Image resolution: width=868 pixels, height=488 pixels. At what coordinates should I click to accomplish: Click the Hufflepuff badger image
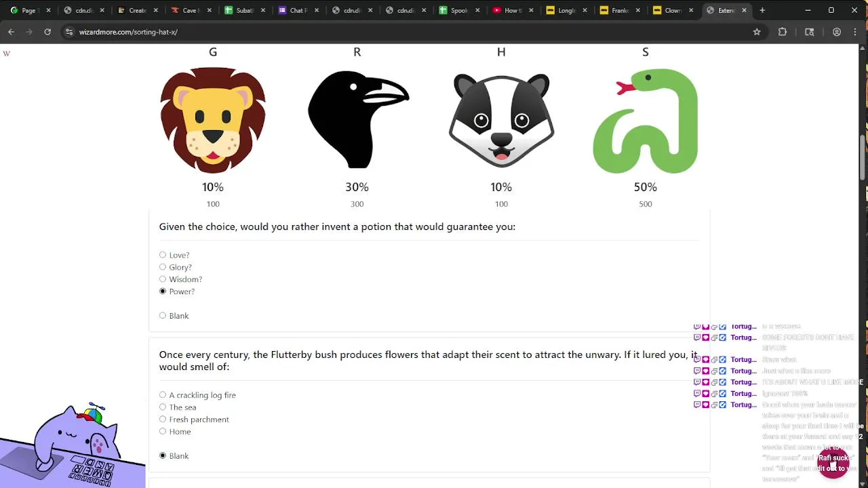501,120
